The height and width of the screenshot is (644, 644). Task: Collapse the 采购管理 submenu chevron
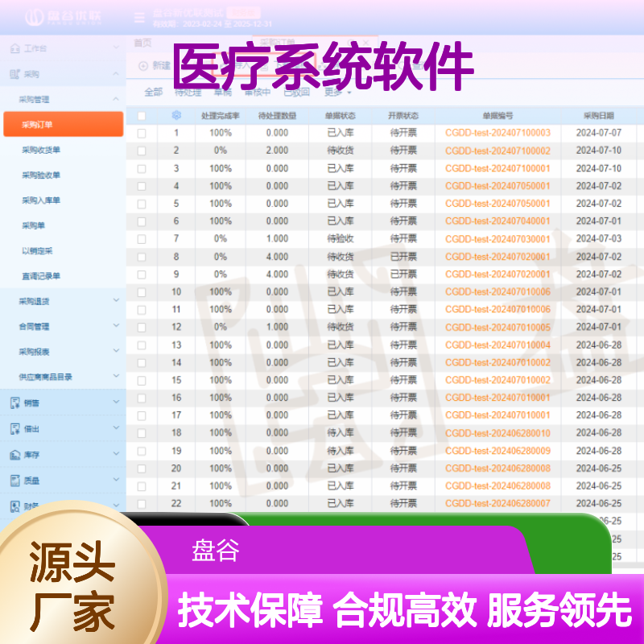coord(116,99)
